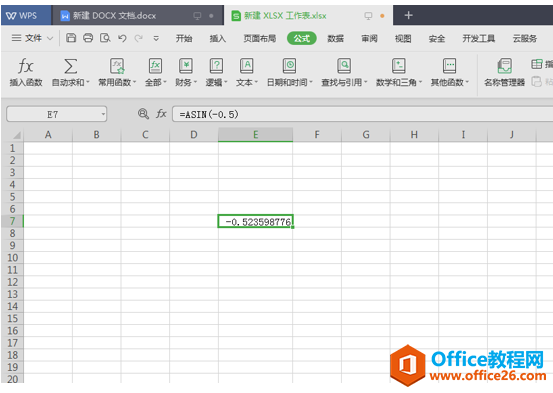This screenshot has width=553, height=393.
Task: Expand the 财务 dropdown arrow
Action: point(195,82)
